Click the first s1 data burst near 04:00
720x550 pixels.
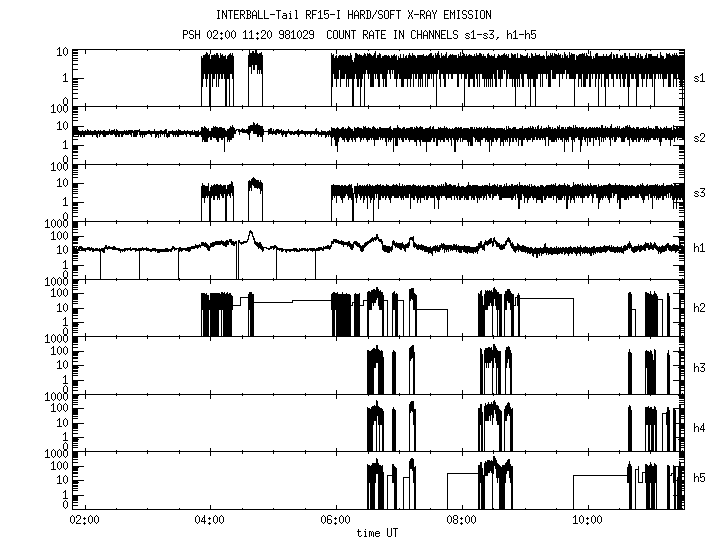click(216, 70)
